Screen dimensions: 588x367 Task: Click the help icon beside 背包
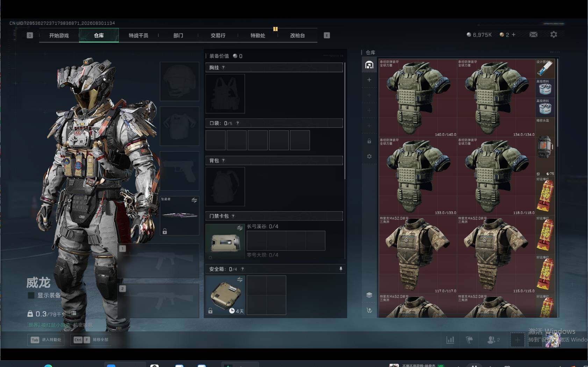click(x=223, y=161)
